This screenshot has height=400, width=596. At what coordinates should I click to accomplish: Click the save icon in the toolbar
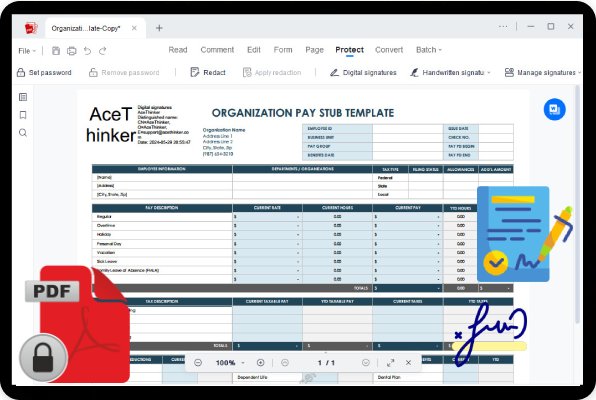pyautogui.click(x=56, y=51)
